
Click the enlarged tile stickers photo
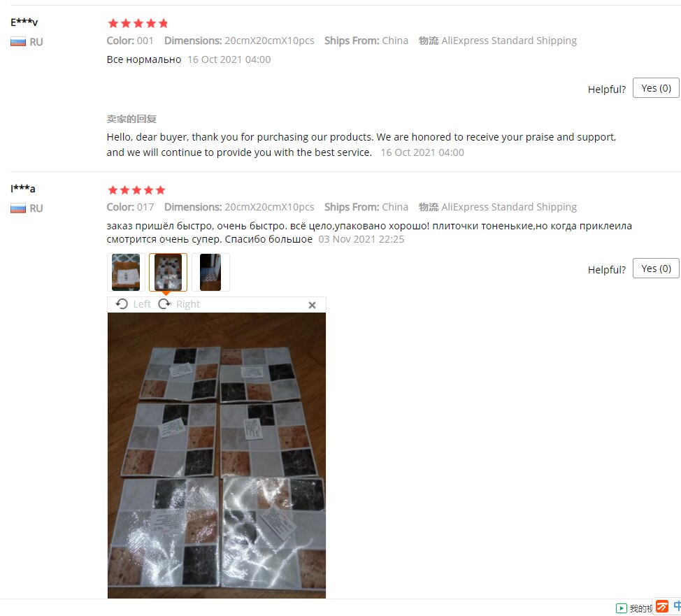[x=217, y=455]
